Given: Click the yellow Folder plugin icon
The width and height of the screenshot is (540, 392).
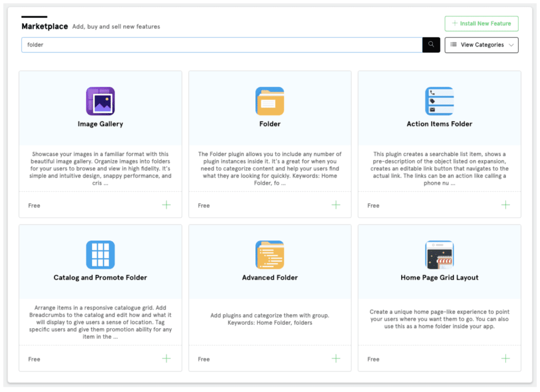Looking at the screenshot, I should (x=269, y=101).
